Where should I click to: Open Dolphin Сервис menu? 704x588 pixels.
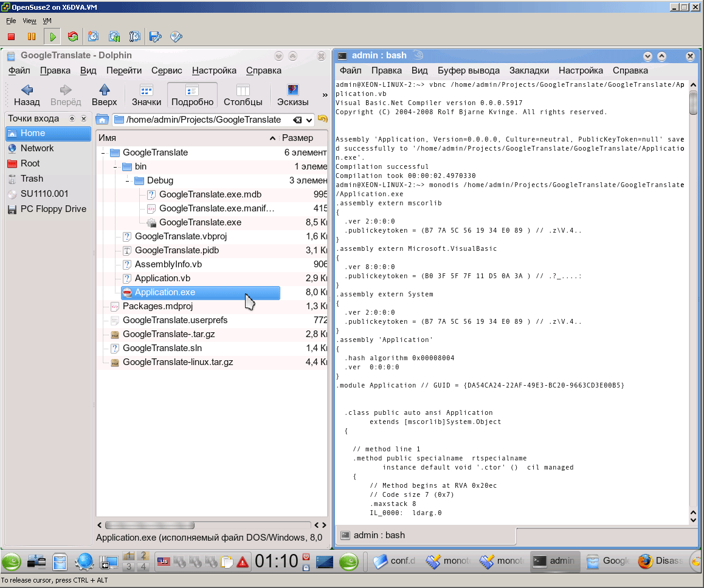click(x=167, y=70)
